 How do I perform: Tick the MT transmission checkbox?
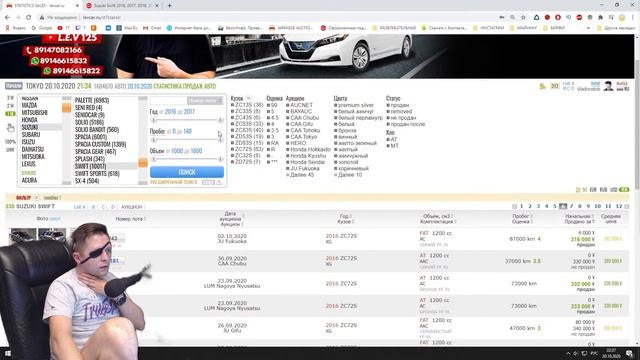coord(388,146)
